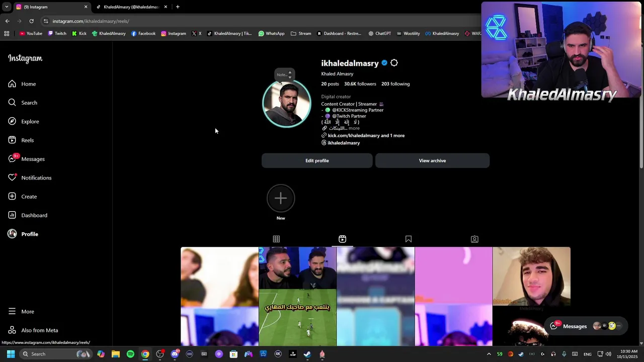644x362 pixels.
Task: Switch to the Tagged tab
Action: point(474,239)
